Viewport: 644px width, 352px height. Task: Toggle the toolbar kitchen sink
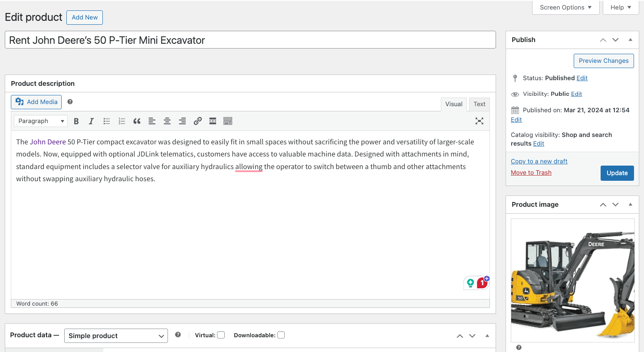point(228,121)
